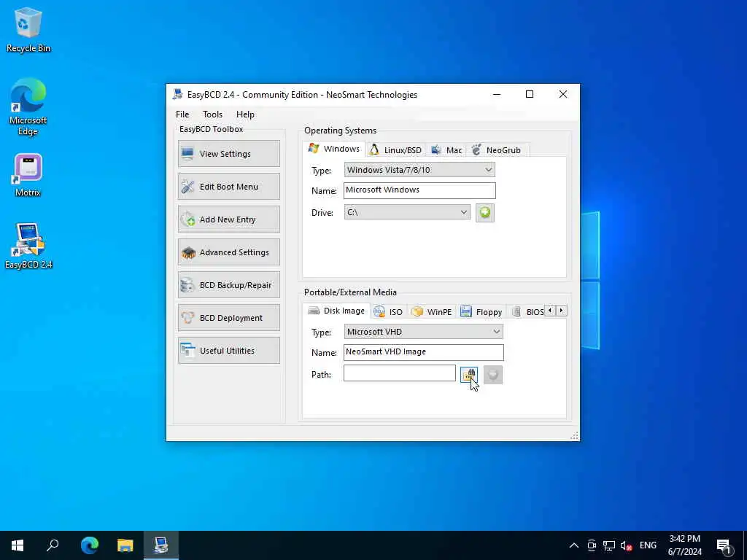Click the muted volume tray icon
This screenshot has height=560, width=747.
tap(626, 545)
